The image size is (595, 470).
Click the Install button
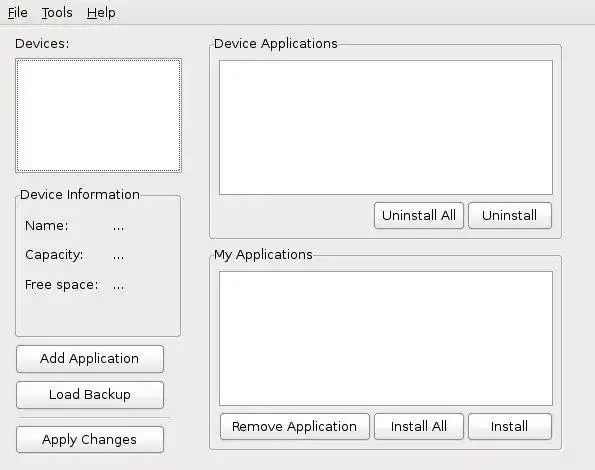tap(510, 427)
